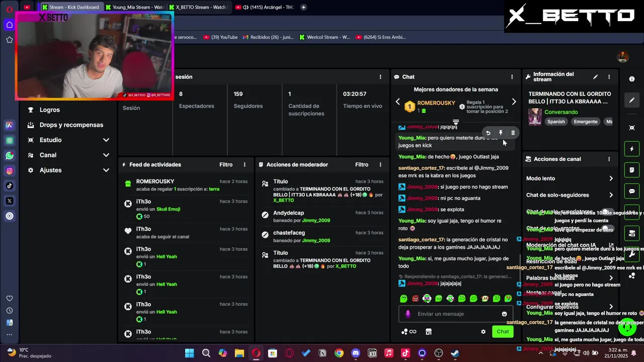The image size is (644, 362).
Task: Collapse the top donors banner handle
Action: pyautogui.click(x=456, y=122)
